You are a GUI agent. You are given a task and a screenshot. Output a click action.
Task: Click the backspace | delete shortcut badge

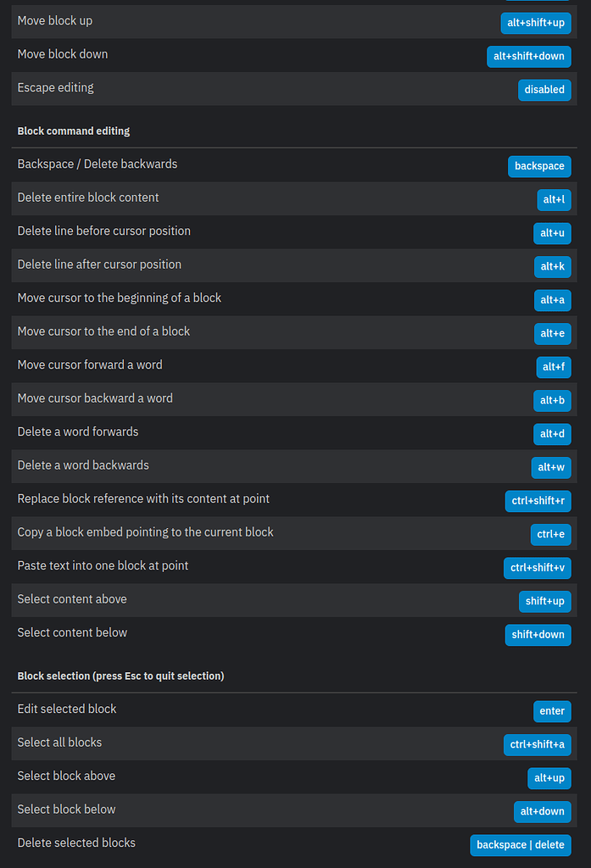pos(520,845)
